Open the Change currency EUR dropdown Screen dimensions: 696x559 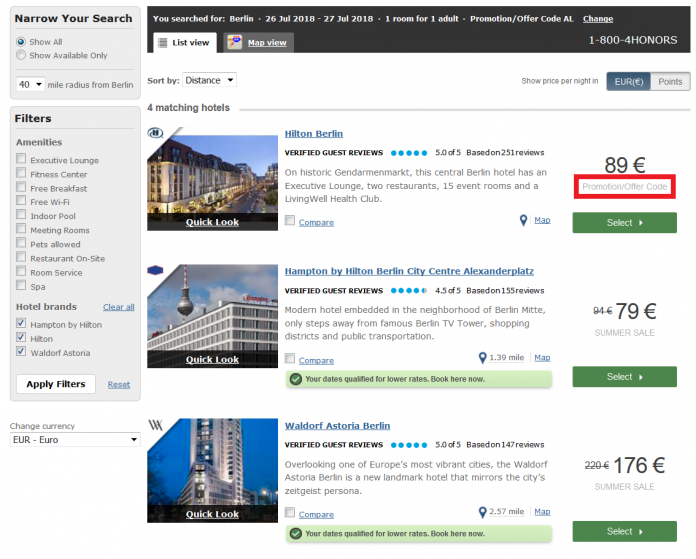(x=75, y=440)
